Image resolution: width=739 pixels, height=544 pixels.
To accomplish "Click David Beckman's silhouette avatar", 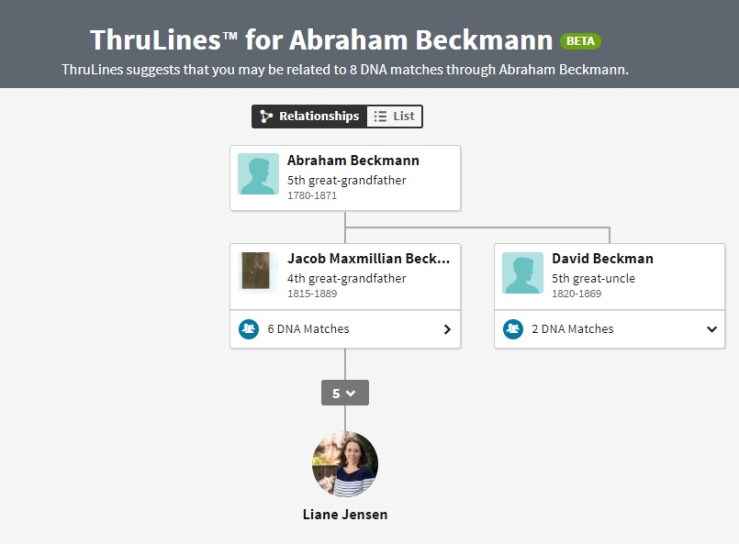I will tap(523, 272).
